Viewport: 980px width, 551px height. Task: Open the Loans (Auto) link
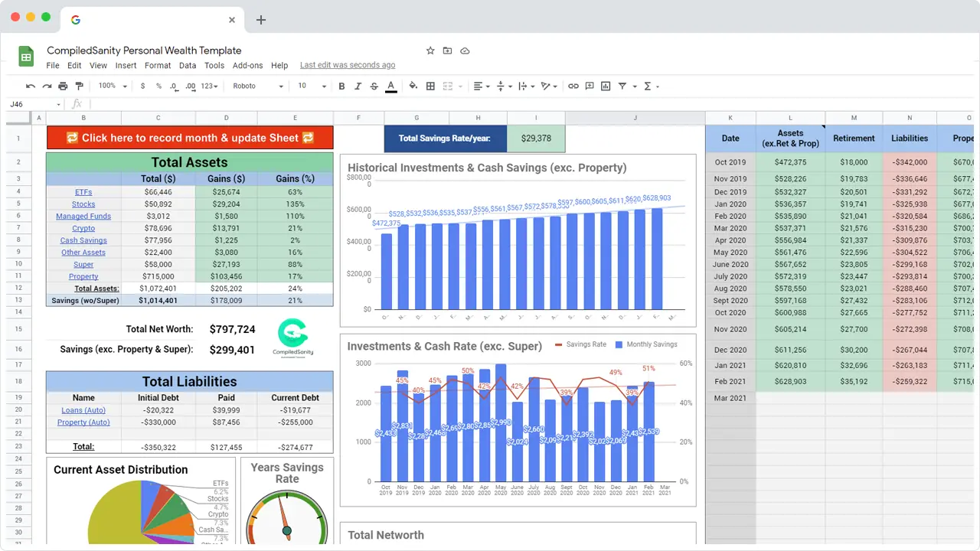click(x=83, y=410)
